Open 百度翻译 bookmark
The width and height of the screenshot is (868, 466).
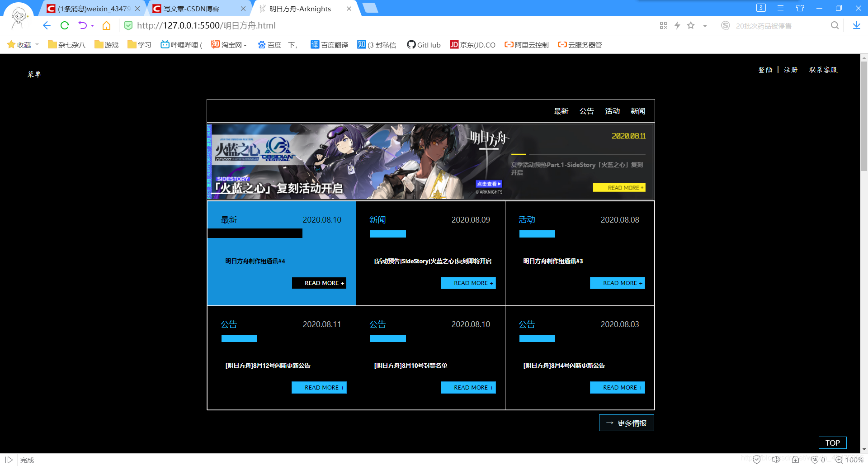click(x=330, y=45)
